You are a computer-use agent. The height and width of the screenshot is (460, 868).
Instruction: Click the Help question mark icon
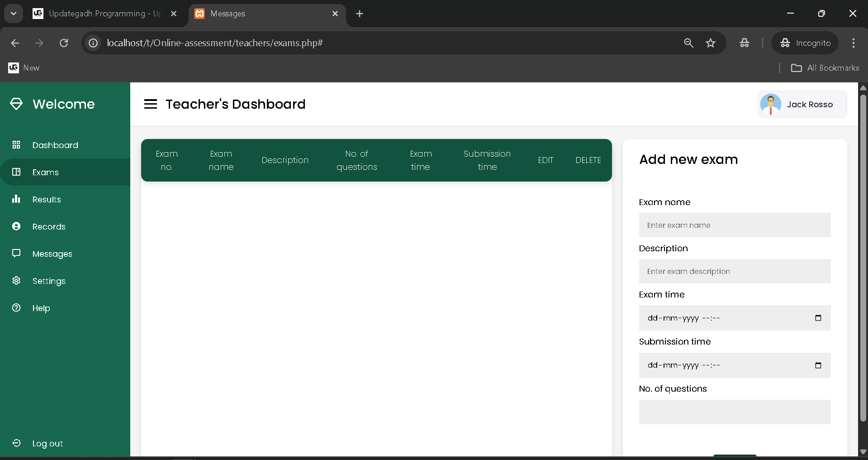pos(16,308)
